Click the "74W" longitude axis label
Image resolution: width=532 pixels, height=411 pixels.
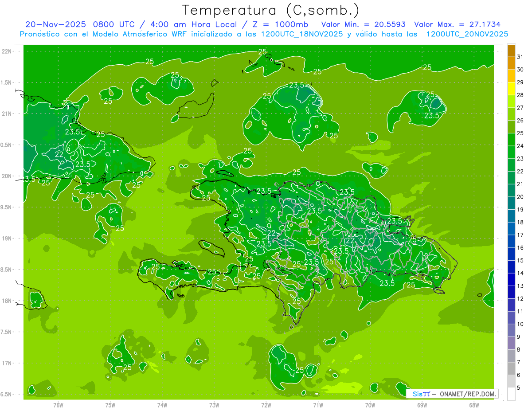[162, 405]
